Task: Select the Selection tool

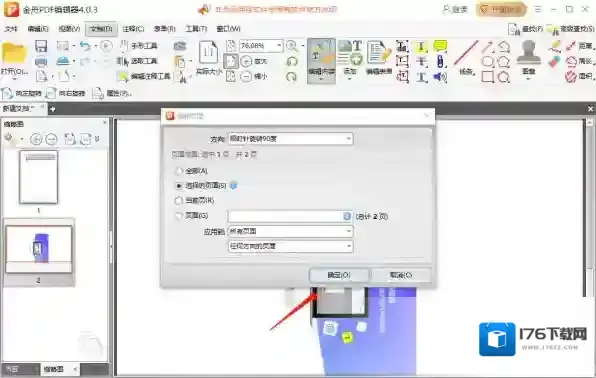Action: pyautogui.click(x=138, y=61)
